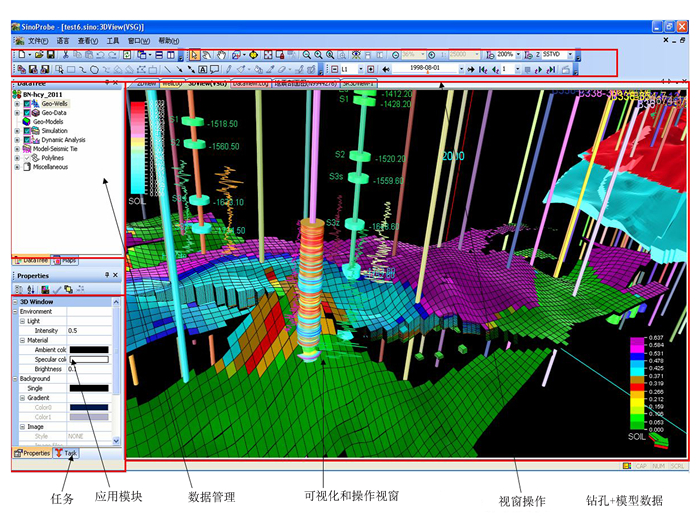Click the Open folder icon
This screenshot has height=517, width=700.
37,54
